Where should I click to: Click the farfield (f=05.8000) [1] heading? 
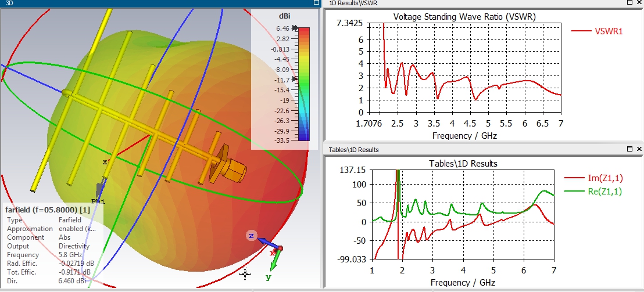(47, 210)
